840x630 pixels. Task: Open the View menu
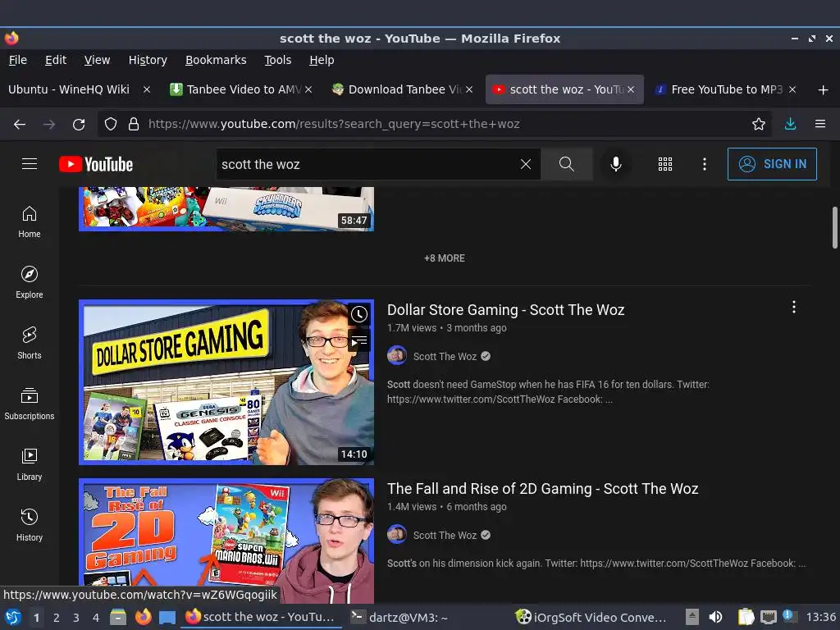tap(97, 60)
